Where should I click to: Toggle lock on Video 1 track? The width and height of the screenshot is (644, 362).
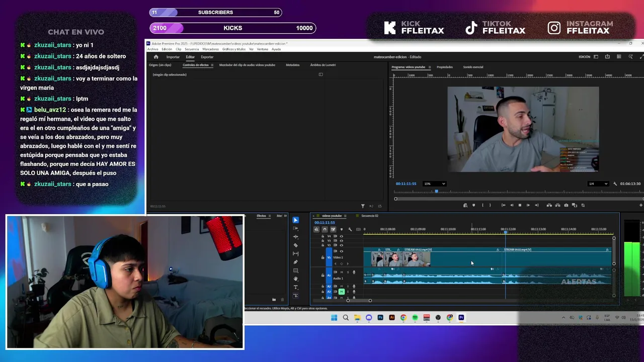click(323, 257)
